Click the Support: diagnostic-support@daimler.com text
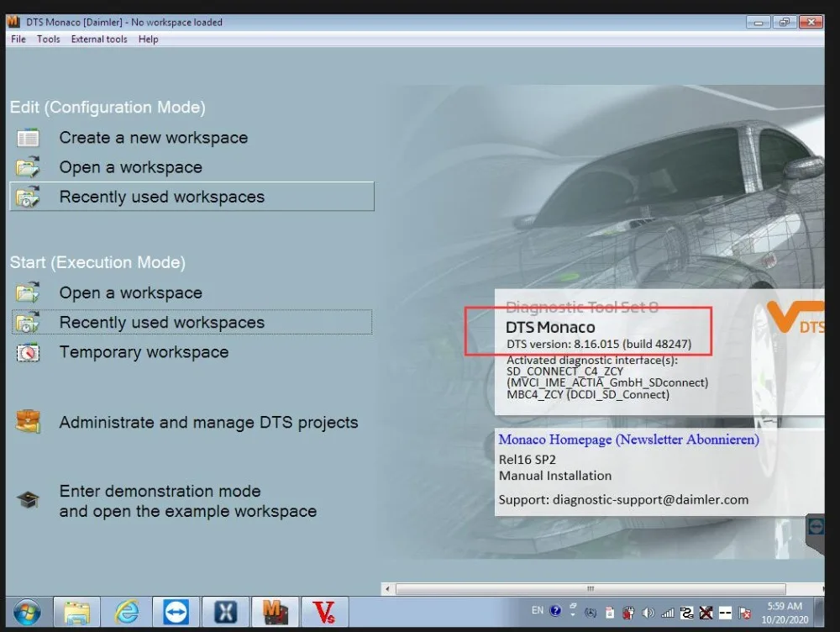The height and width of the screenshot is (632, 840). coord(623,500)
